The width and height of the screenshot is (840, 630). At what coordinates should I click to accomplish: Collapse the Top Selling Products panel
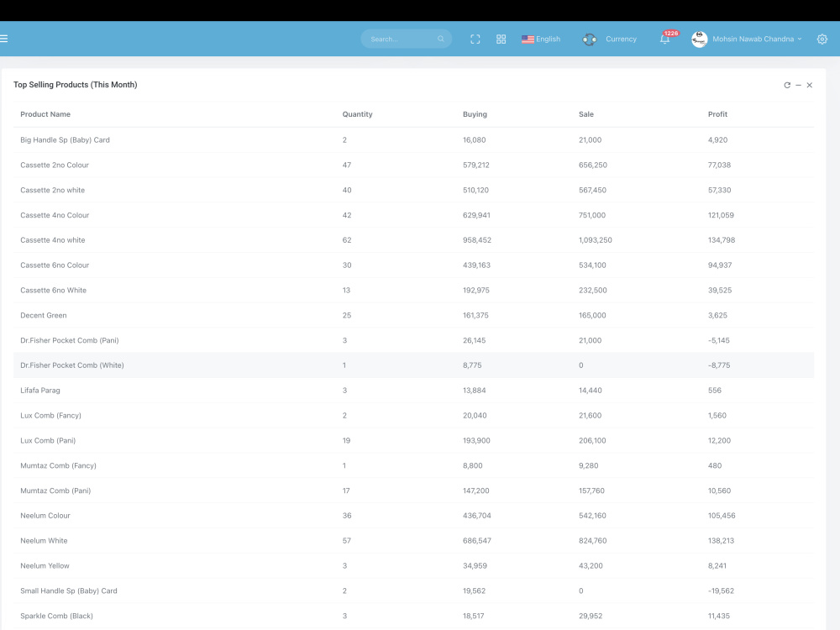coord(798,85)
